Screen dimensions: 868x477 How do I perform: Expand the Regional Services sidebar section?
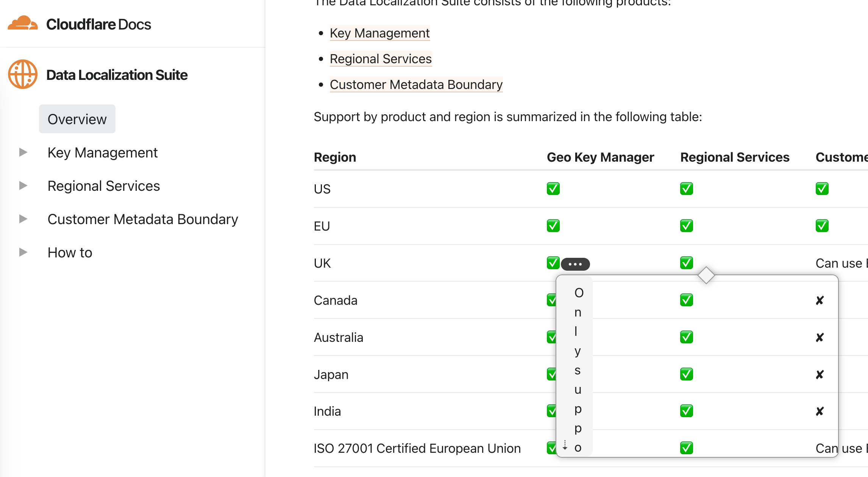pyautogui.click(x=23, y=186)
